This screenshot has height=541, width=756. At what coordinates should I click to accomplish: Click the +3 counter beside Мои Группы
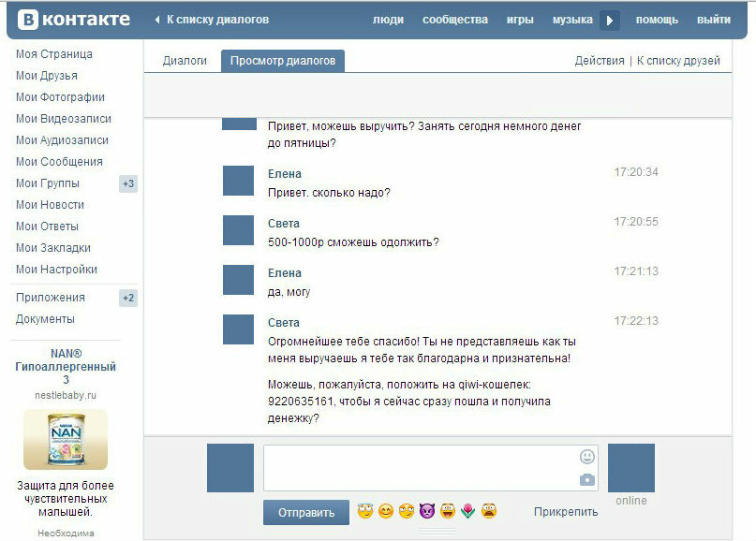pos(128,183)
